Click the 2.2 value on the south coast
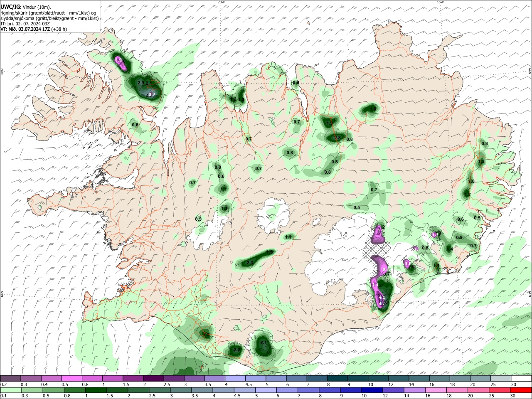 [x=237, y=350]
